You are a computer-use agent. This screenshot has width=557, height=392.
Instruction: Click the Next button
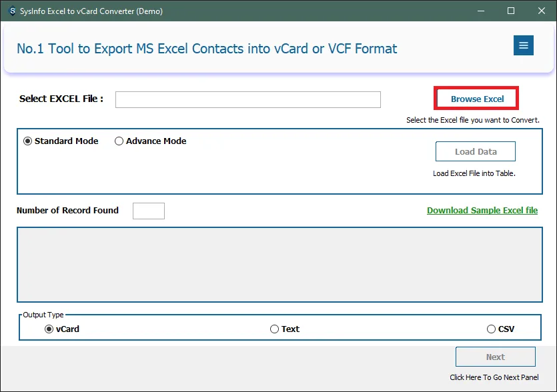(495, 357)
